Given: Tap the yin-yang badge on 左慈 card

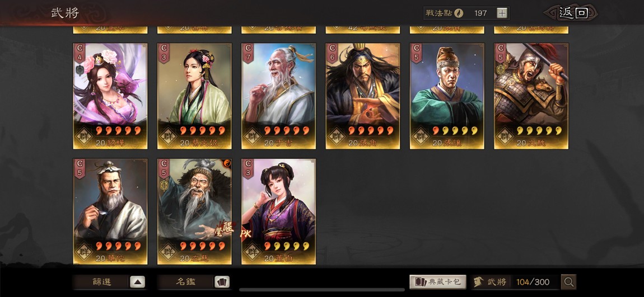Looking at the screenshot, I should coord(227,163).
